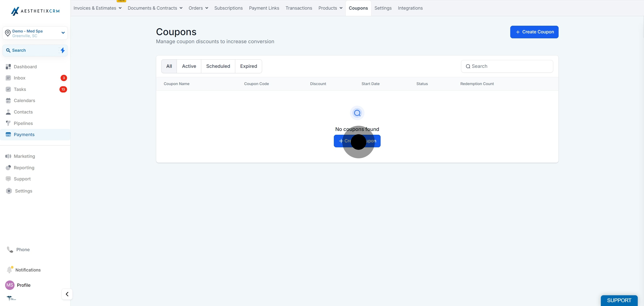The image size is (644, 306).
Task: Click the top Create Coupon button
Action: click(x=534, y=32)
